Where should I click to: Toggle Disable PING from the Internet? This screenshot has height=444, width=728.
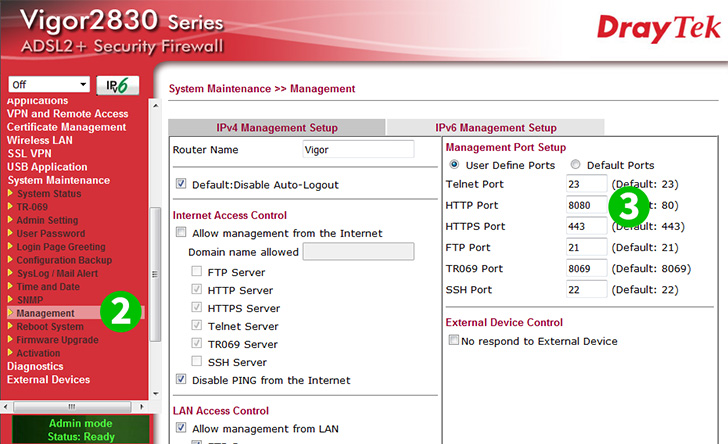(181, 379)
